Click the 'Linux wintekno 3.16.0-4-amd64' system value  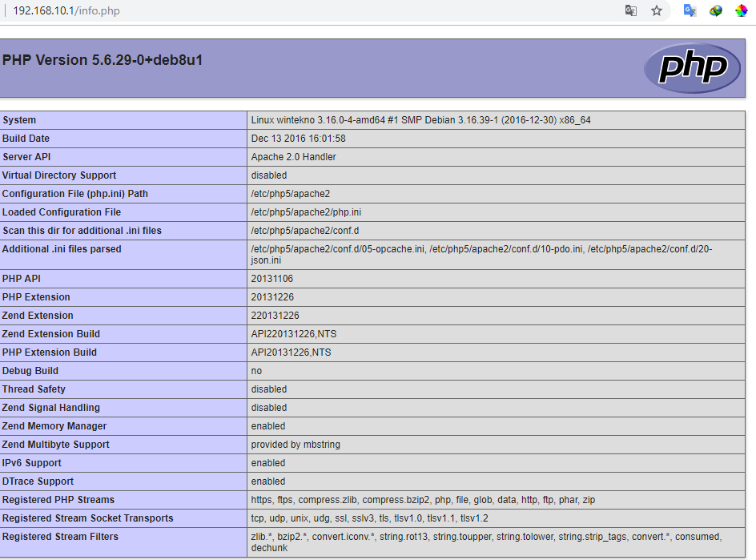pyautogui.click(x=420, y=120)
